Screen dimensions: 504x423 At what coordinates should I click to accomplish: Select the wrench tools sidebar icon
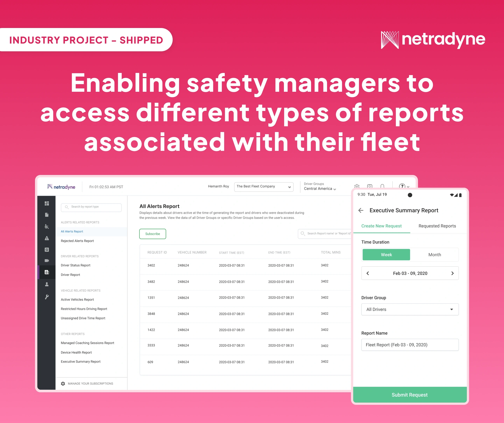point(47,297)
